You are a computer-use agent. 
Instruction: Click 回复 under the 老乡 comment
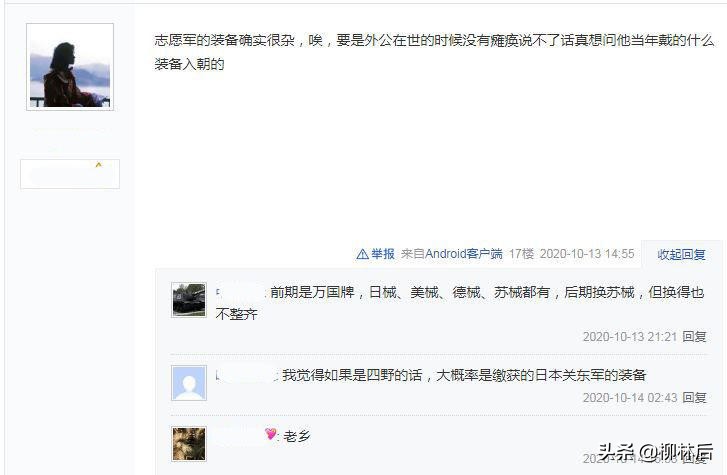694,459
